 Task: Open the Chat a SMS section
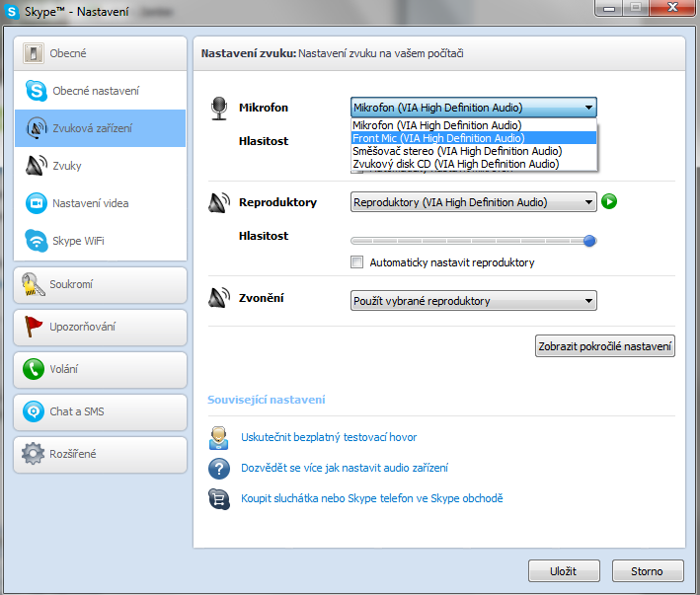point(100,412)
